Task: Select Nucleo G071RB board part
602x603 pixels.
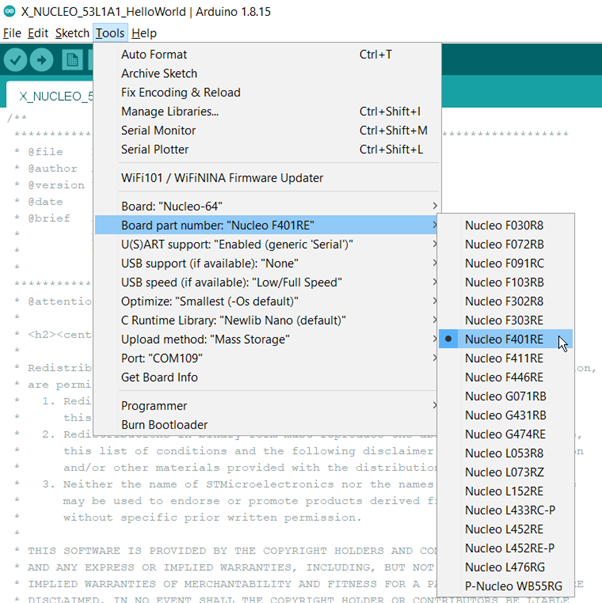Action: click(x=505, y=396)
